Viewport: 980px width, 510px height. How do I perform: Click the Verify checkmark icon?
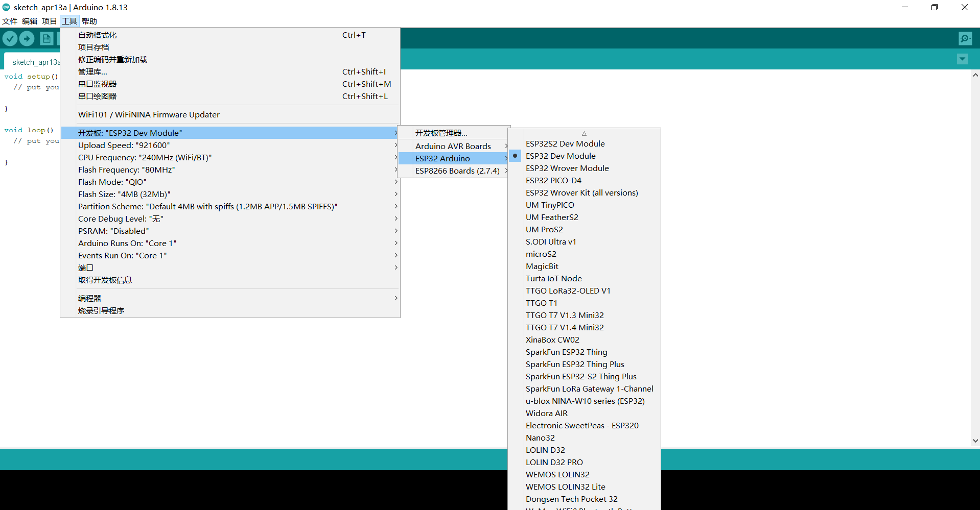(x=10, y=38)
